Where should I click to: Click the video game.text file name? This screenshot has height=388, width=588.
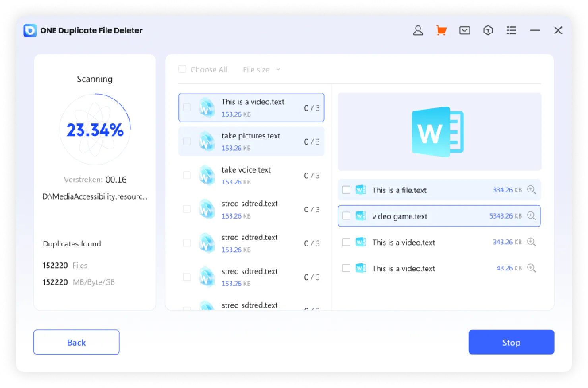[x=400, y=216]
